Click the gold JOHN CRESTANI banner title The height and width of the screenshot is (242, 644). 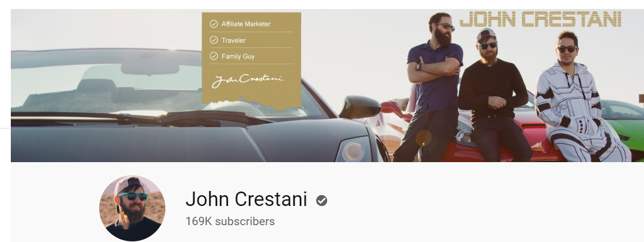[x=540, y=19]
